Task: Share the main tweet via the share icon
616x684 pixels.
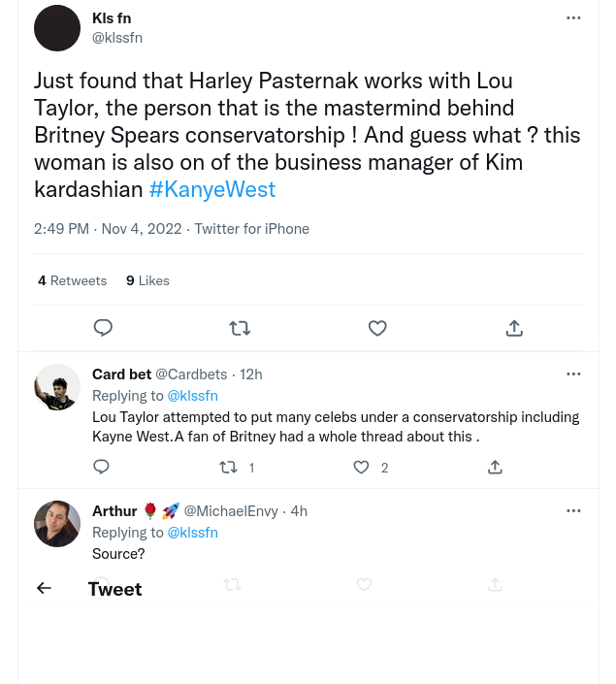Action: [x=514, y=328]
